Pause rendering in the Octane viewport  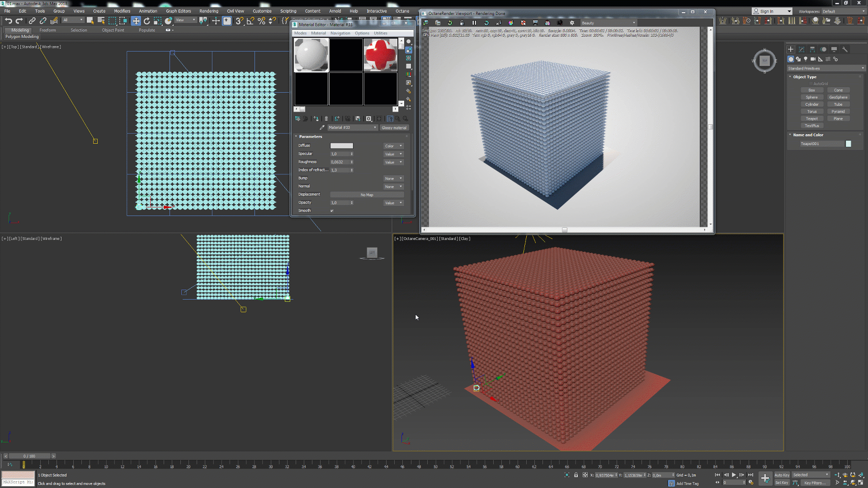(474, 23)
